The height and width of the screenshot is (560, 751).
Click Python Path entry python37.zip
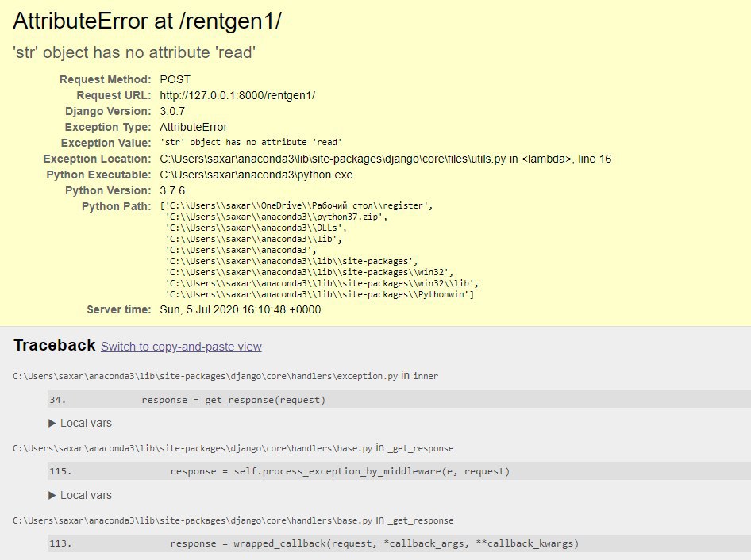277,217
